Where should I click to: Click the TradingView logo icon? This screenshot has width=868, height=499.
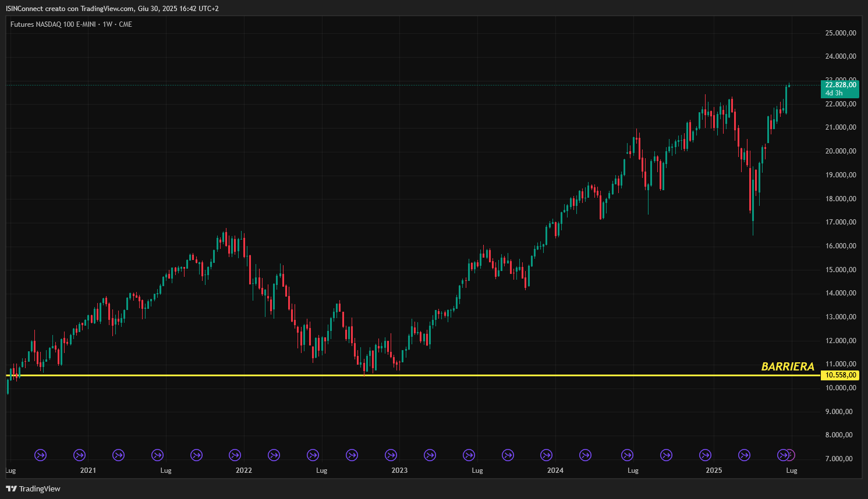tap(11, 489)
